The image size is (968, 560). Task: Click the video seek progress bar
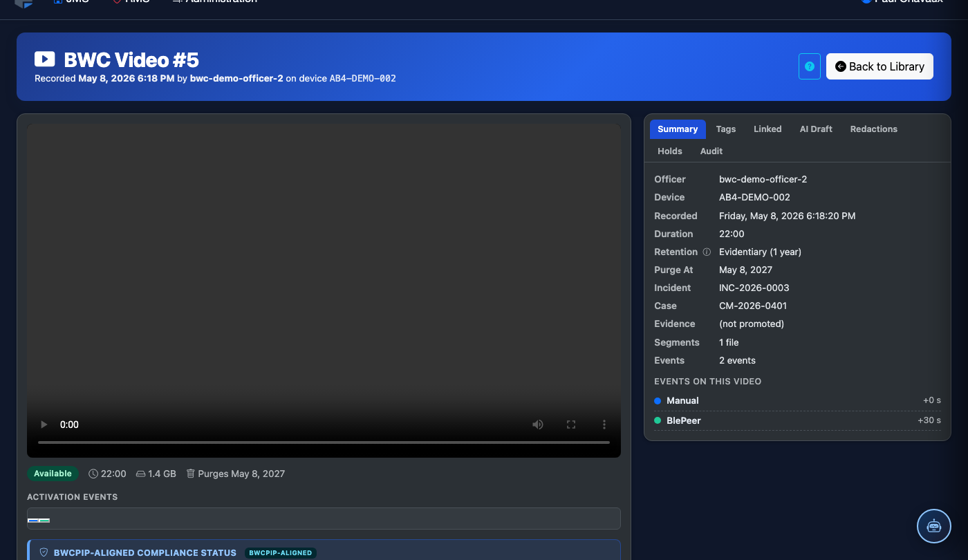[324, 442]
